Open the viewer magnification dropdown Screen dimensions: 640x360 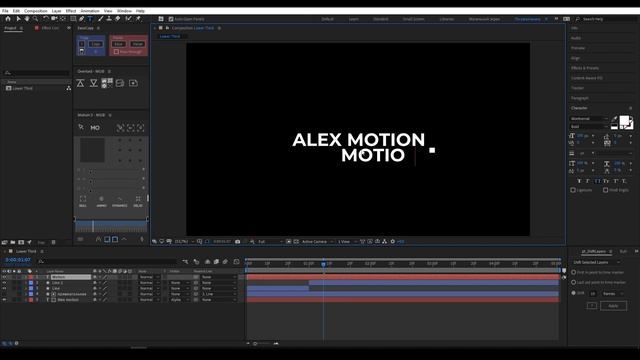(x=184, y=242)
